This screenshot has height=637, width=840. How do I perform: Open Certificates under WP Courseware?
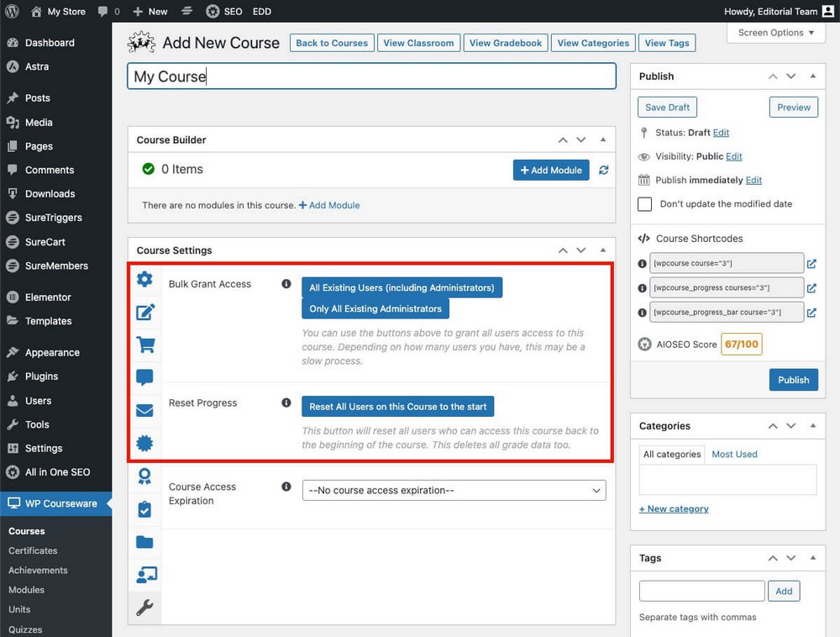click(33, 550)
